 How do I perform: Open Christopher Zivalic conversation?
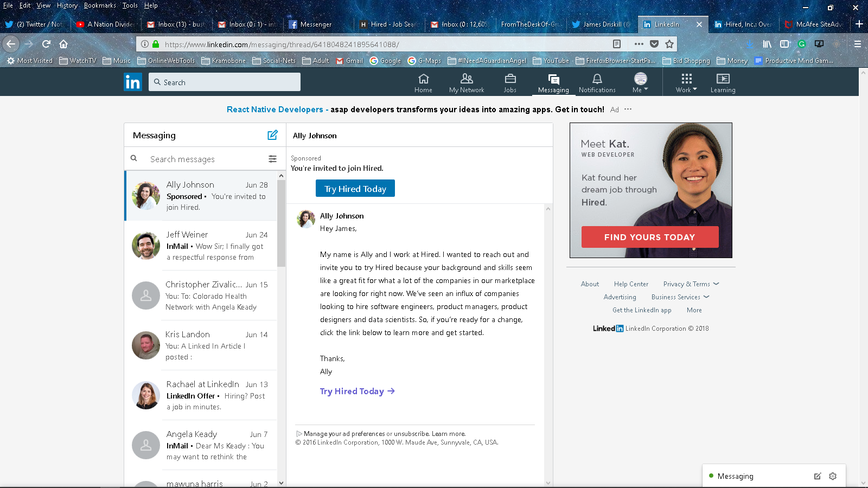[201, 296]
